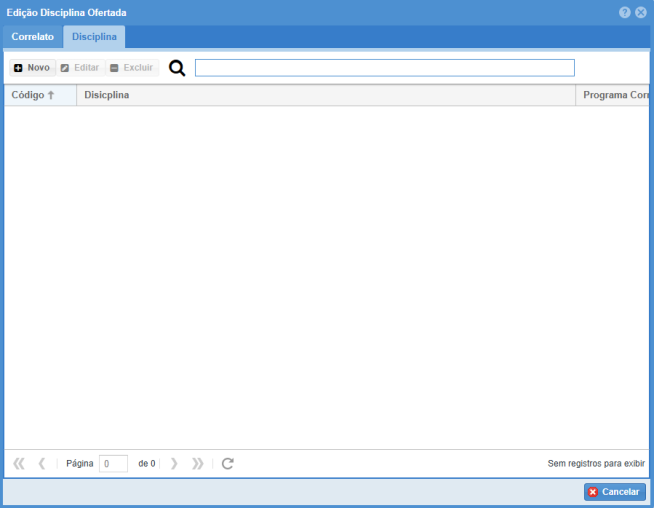
Task: Open the help icon in title bar
Action: click(x=625, y=12)
